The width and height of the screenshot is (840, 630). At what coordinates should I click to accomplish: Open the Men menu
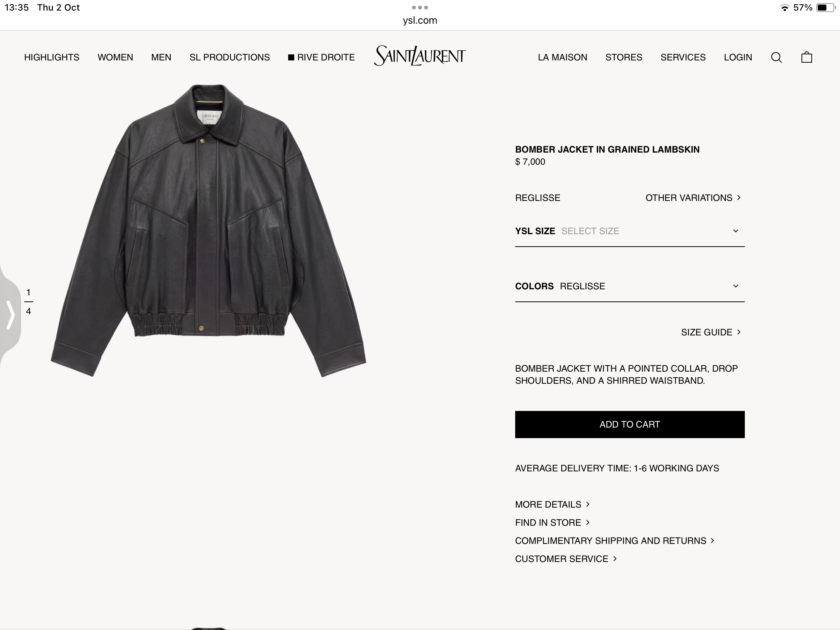coord(161,57)
